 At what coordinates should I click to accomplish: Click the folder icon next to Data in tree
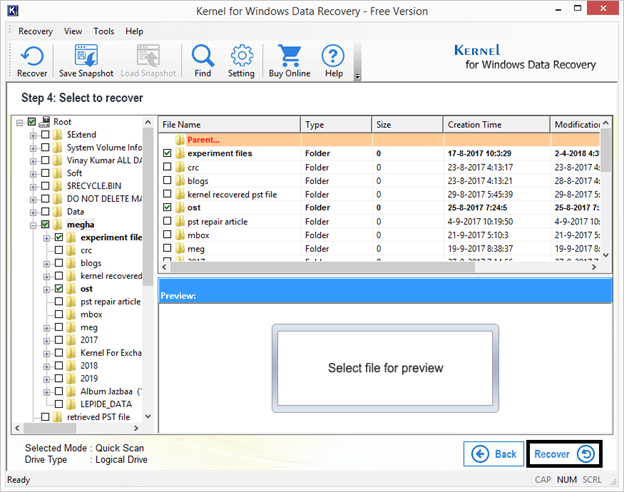[58, 211]
